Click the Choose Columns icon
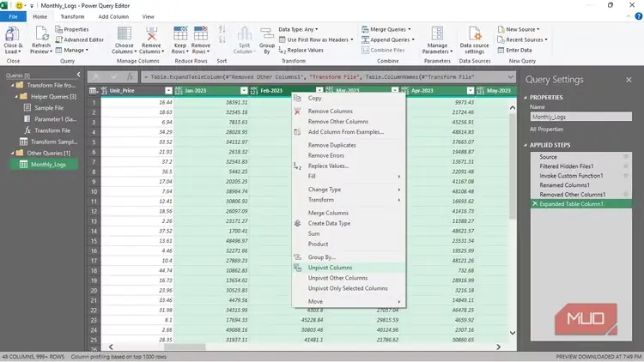This screenshot has height=362, width=644. [124, 34]
